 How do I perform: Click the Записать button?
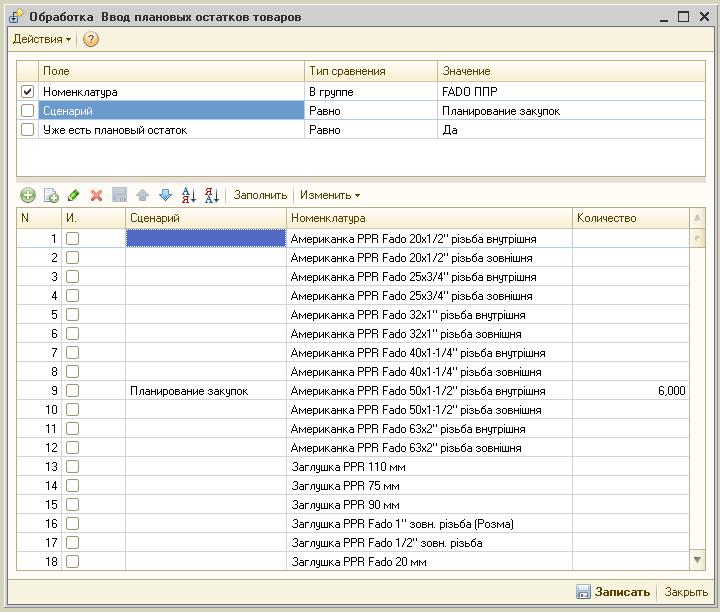pos(613,592)
